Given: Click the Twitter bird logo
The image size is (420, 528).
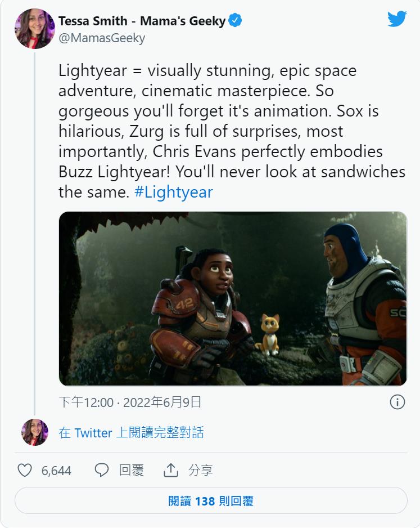Looking at the screenshot, I should pos(397,19).
